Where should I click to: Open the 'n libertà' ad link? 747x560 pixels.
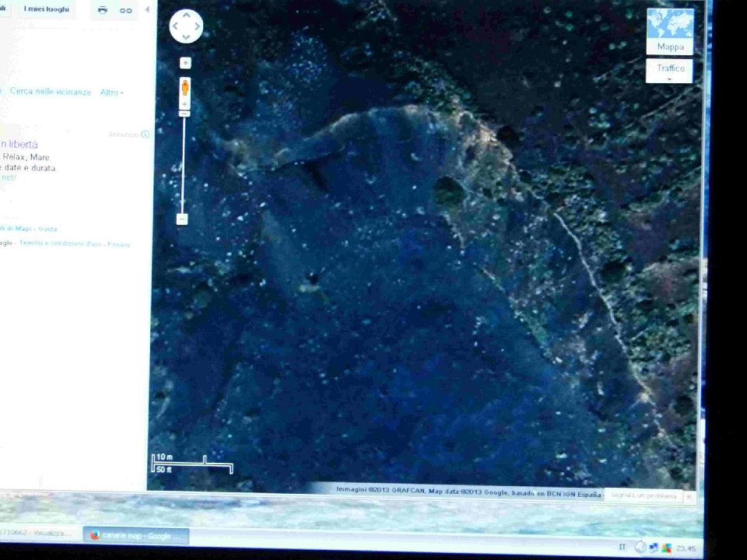coord(19,144)
